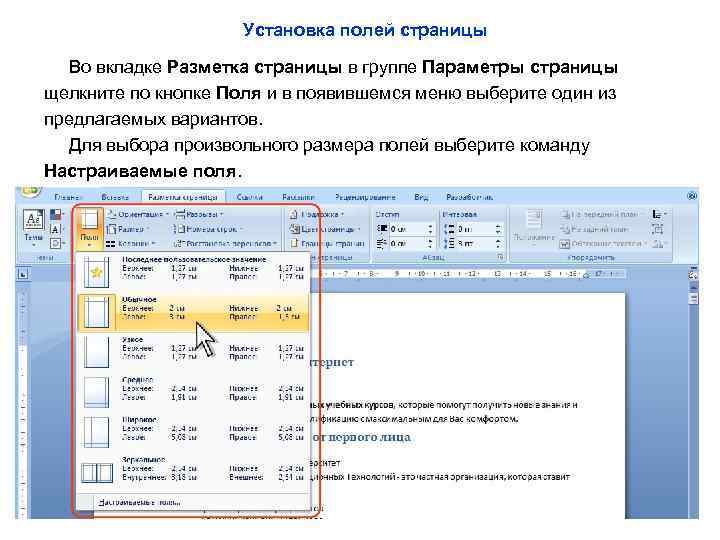Screen dimensions: 720x540
Task: Switch to the Рассылки tab
Action: coord(298,197)
